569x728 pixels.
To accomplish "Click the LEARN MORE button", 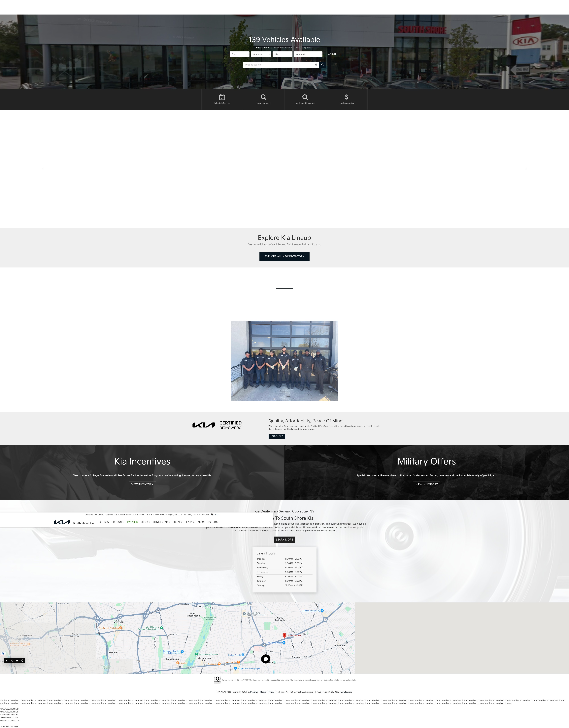I will [284, 540].
